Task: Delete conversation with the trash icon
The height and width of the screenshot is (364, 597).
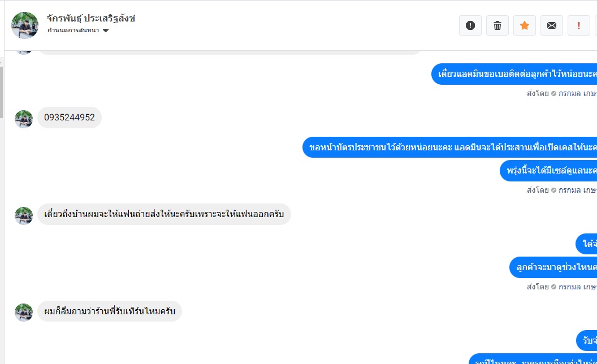Action: coord(497,25)
